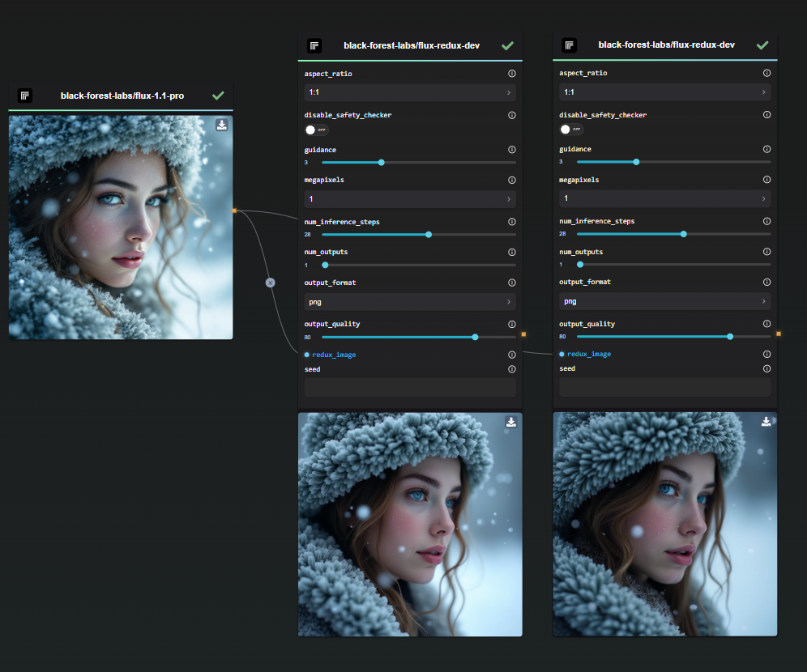Select the flux-1.1-pro generated portrait thumbnail
This screenshot has height=672, width=807.
tap(121, 228)
